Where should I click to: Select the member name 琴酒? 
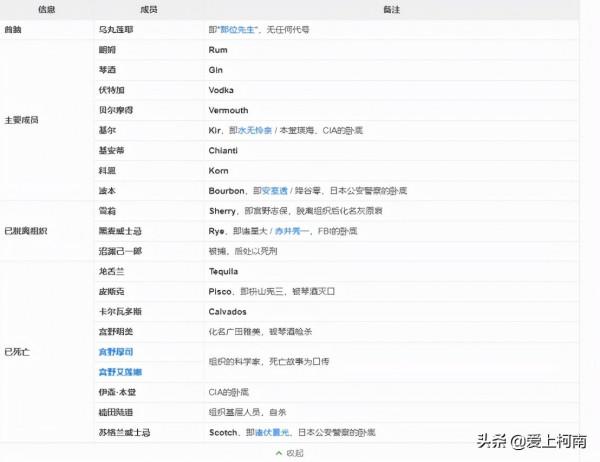pos(107,70)
